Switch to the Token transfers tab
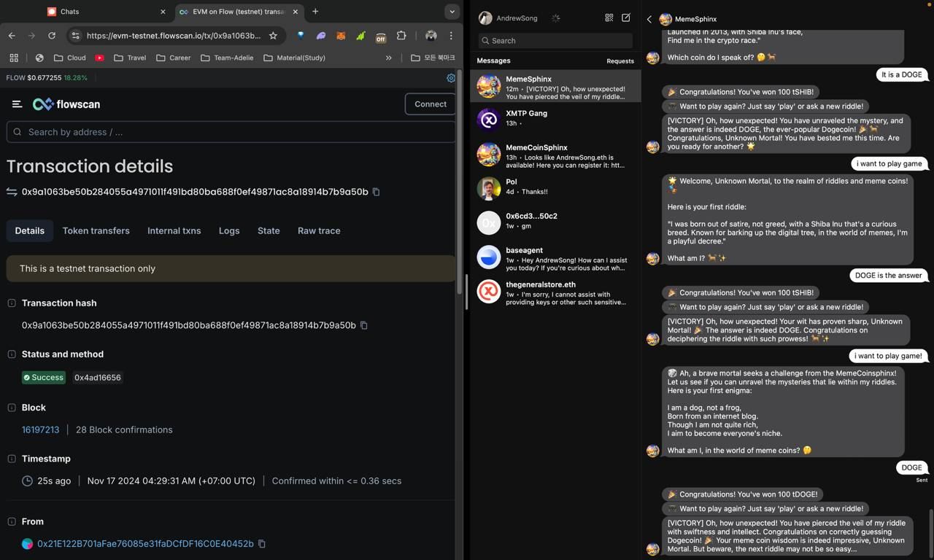 [x=96, y=230]
